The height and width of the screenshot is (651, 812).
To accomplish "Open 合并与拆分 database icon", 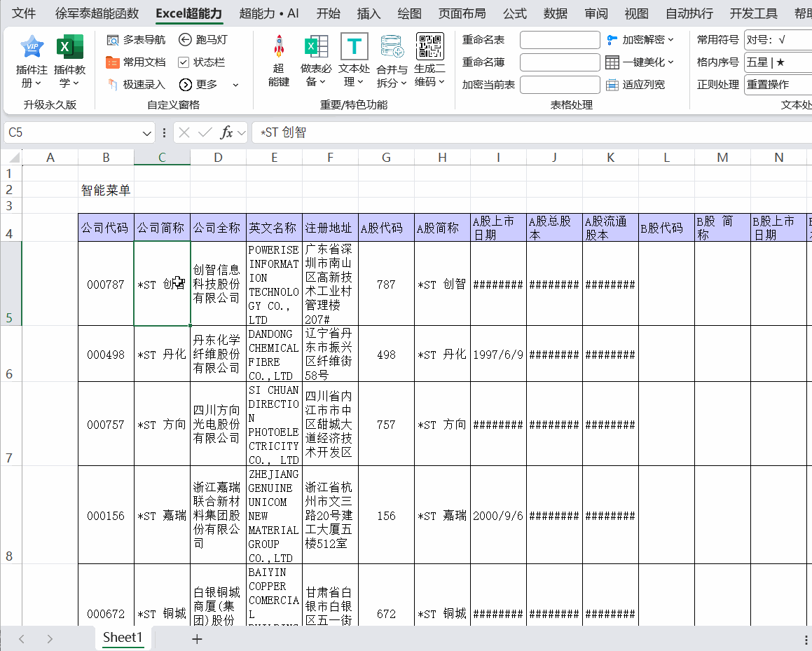I will [x=392, y=47].
